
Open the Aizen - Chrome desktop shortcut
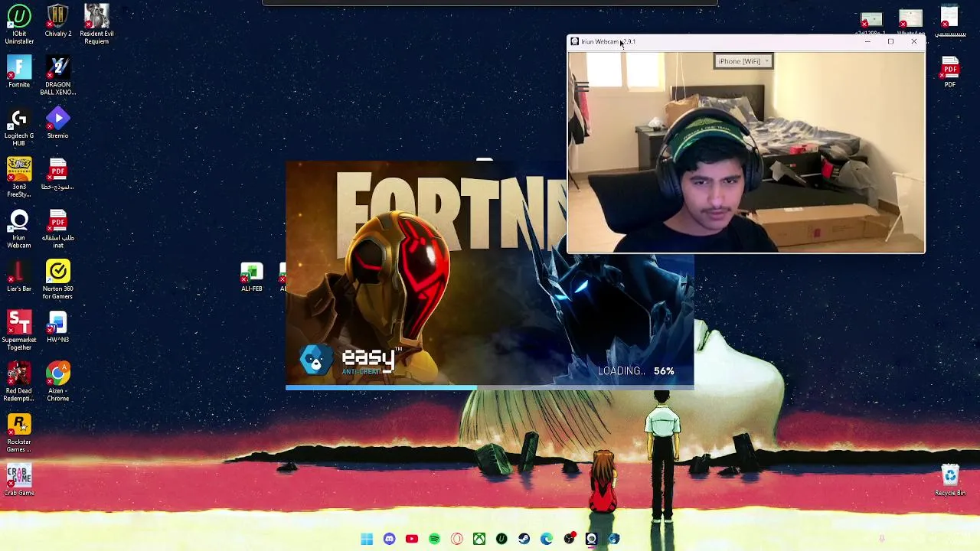point(57,382)
